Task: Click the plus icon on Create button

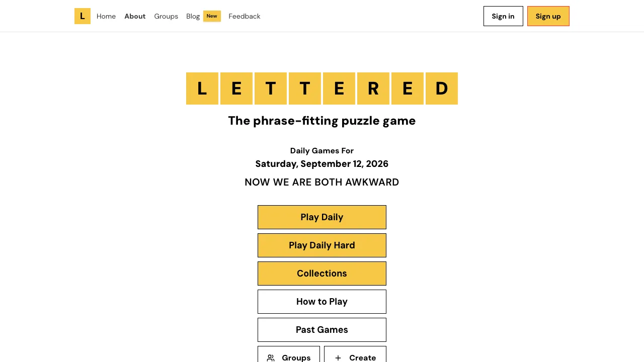Action: pos(338,358)
